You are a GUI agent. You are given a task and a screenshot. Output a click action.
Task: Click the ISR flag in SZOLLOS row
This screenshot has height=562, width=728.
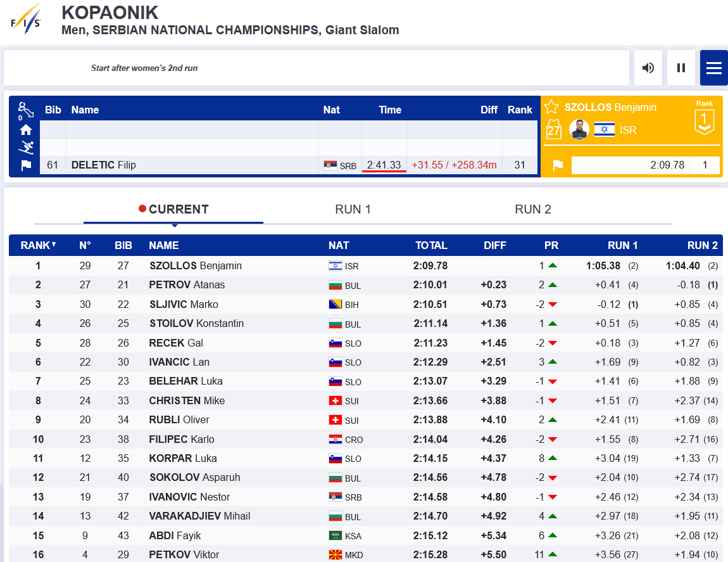click(x=336, y=266)
